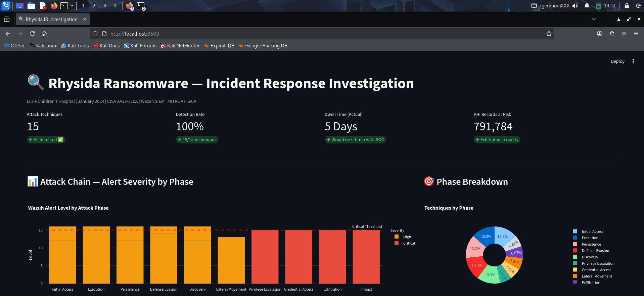Image resolution: width=644 pixels, height=296 pixels.
Task: Open the Exploit-DB bookmark
Action: tap(219, 46)
